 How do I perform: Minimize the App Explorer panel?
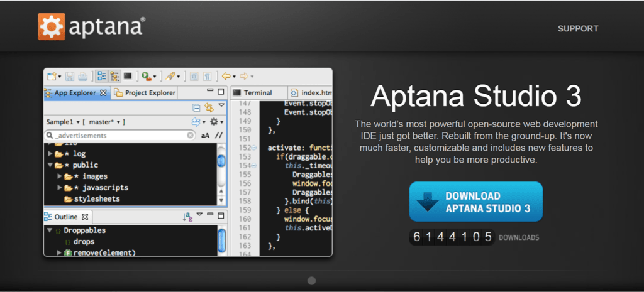click(x=210, y=90)
